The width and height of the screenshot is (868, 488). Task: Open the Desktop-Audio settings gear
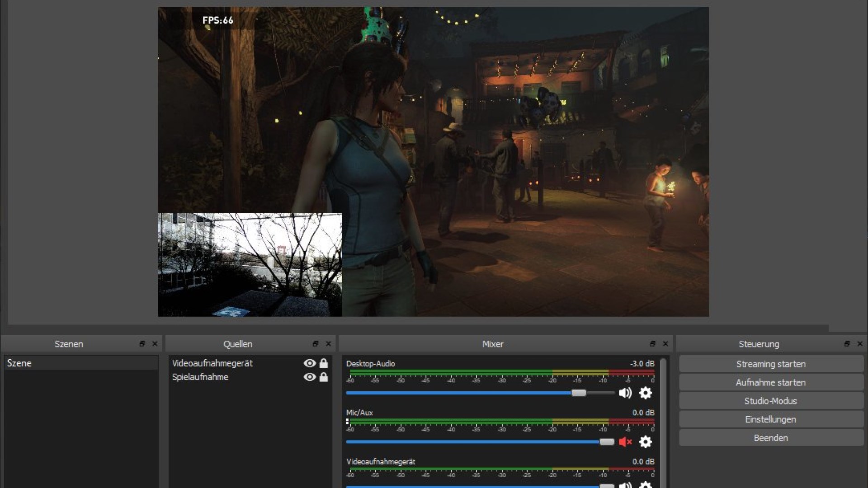[645, 393]
